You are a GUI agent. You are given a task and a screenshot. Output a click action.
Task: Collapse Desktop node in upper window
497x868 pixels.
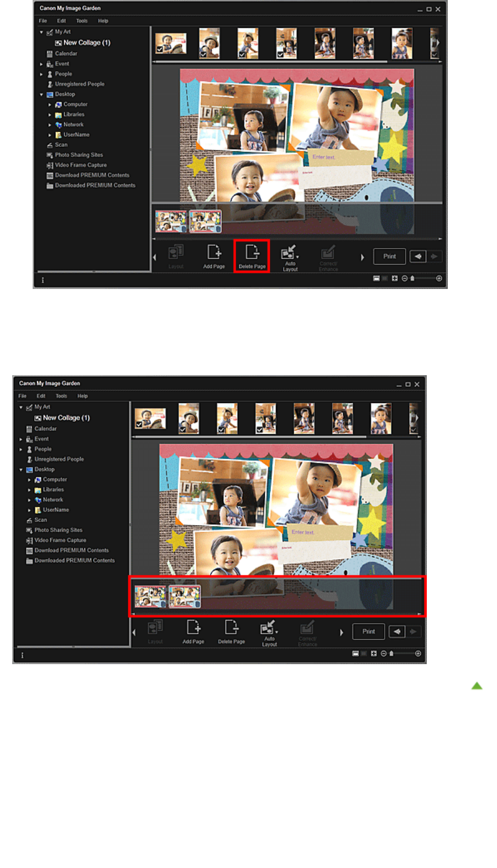[x=41, y=94]
